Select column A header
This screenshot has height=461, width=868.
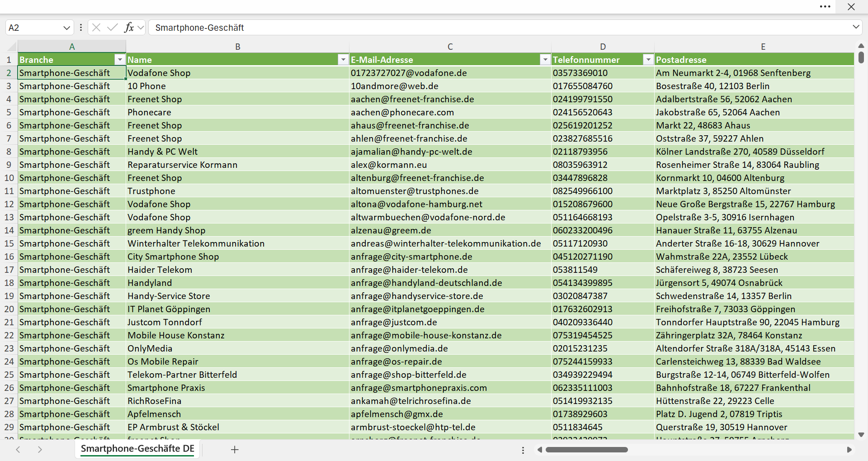tap(72, 46)
